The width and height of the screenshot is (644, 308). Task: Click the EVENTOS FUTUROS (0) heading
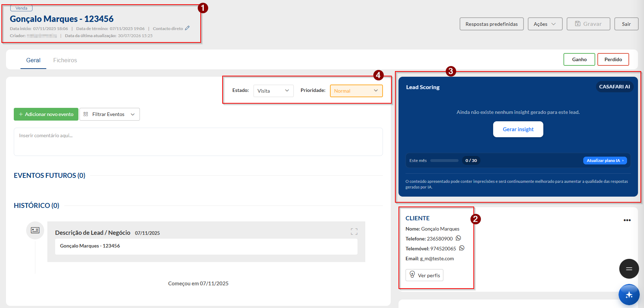[x=49, y=175]
